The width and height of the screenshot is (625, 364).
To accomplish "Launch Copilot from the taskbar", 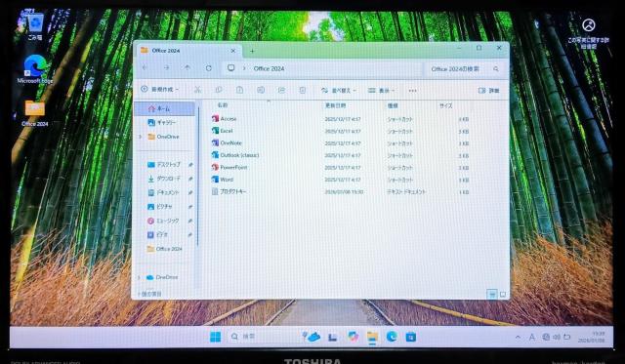I will tap(353, 337).
